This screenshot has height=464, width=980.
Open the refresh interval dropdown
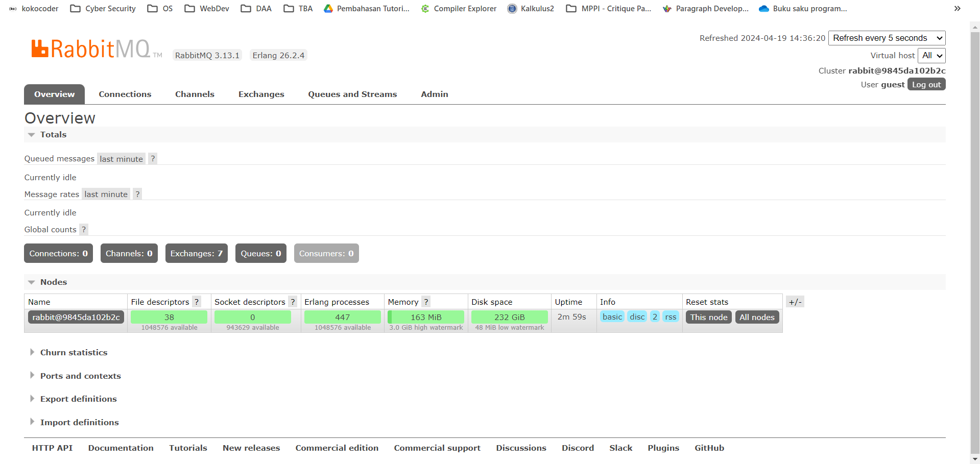[x=887, y=38]
